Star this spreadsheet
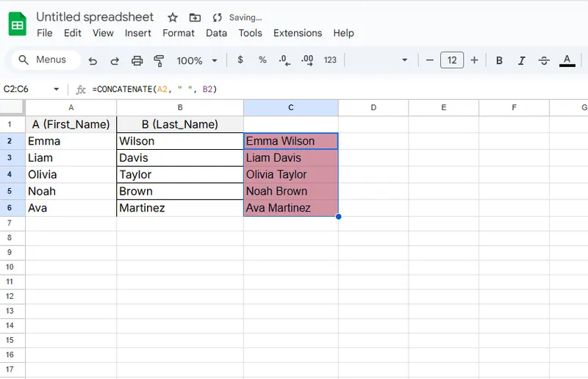 pyautogui.click(x=173, y=17)
